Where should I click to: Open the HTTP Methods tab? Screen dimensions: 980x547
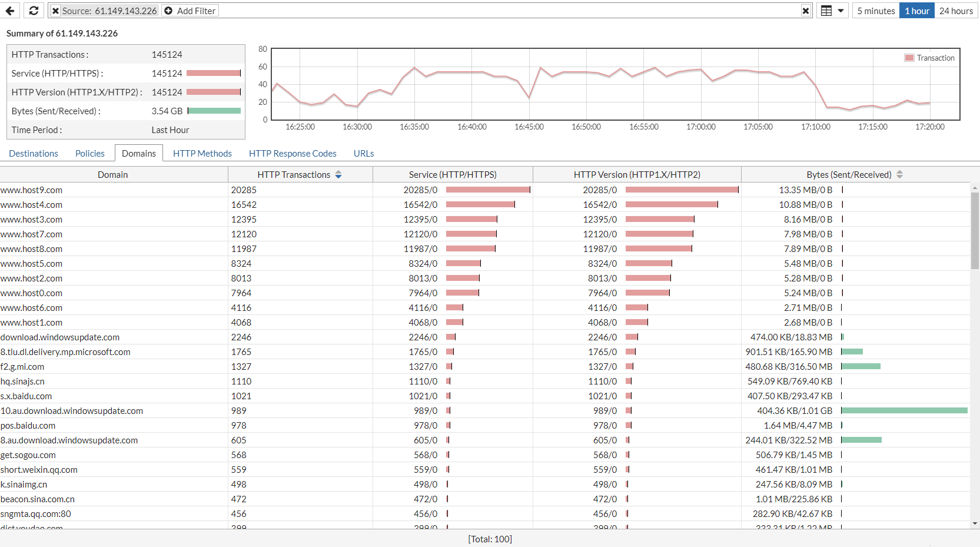tap(202, 153)
